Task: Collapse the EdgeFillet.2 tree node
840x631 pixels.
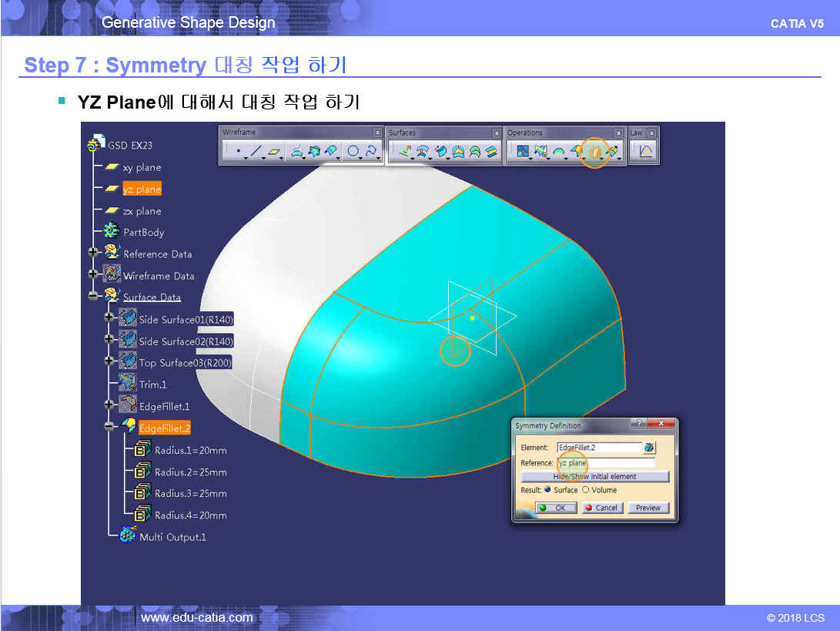Action: [109, 428]
